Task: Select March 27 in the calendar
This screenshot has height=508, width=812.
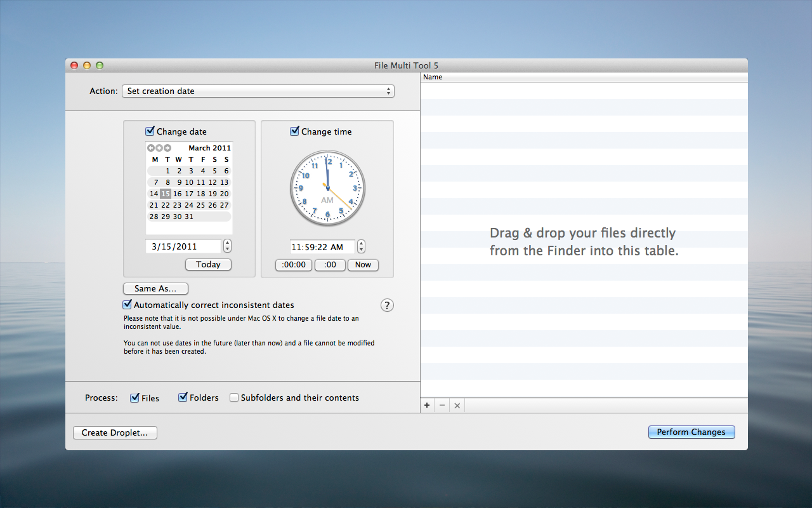Action: click(x=225, y=205)
